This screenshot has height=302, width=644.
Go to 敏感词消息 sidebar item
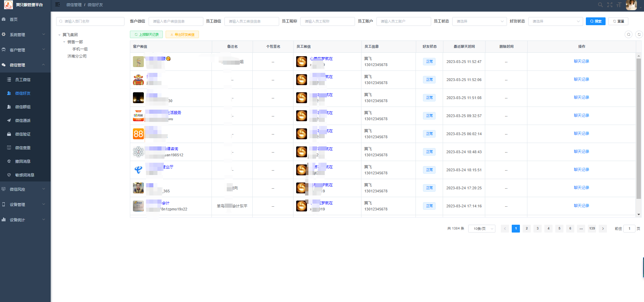pyautogui.click(x=24, y=175)
